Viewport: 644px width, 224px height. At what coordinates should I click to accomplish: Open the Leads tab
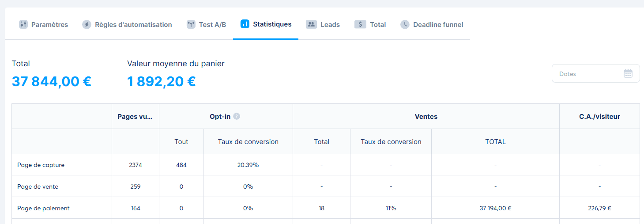(330, 25)
